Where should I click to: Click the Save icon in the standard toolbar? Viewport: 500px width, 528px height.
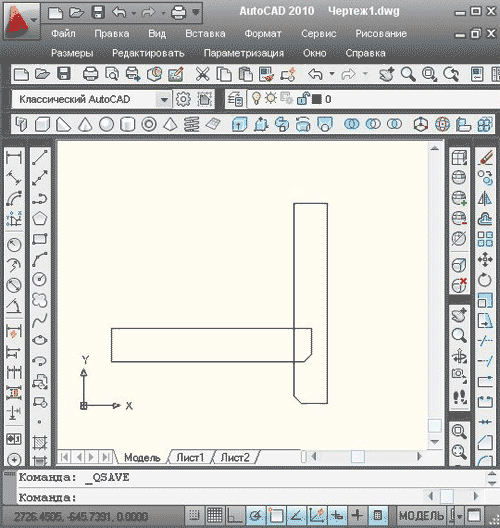64,73
